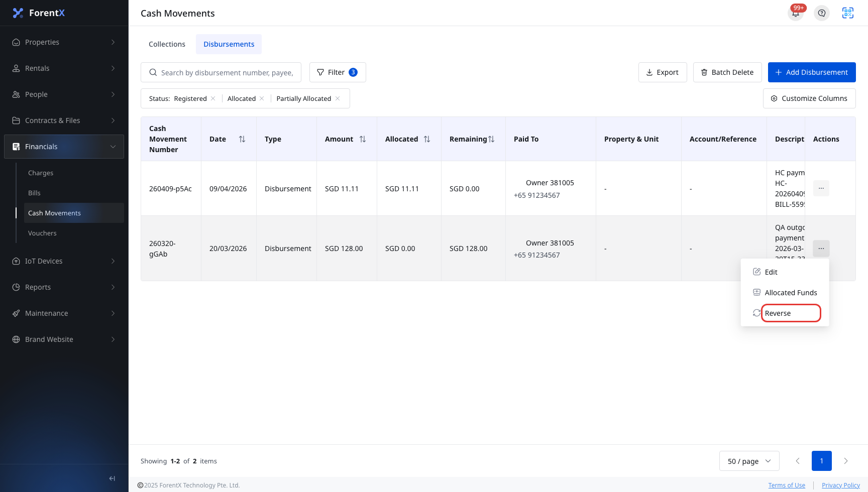868x492 pixels.
Task: Expand Properties sidebar section
Action: pos(64,42)
